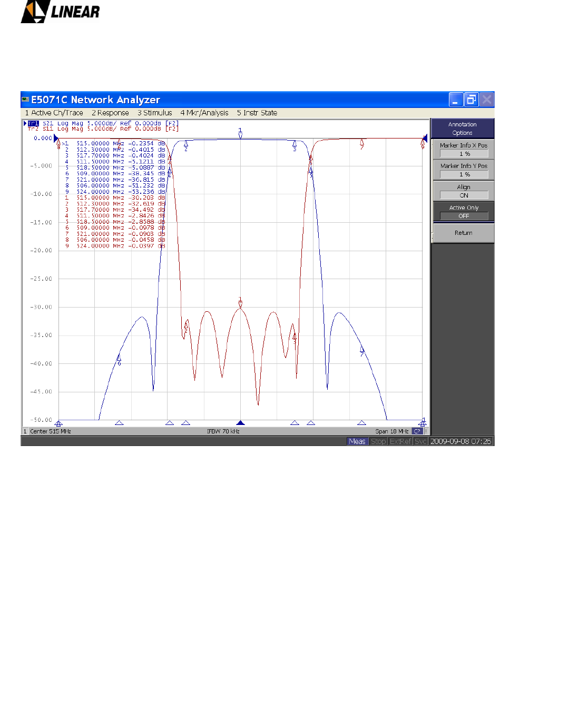Screen dimensions: 588x712
Task: Minimize the Network Analyzer window
Action: click(x=456, y=100)
